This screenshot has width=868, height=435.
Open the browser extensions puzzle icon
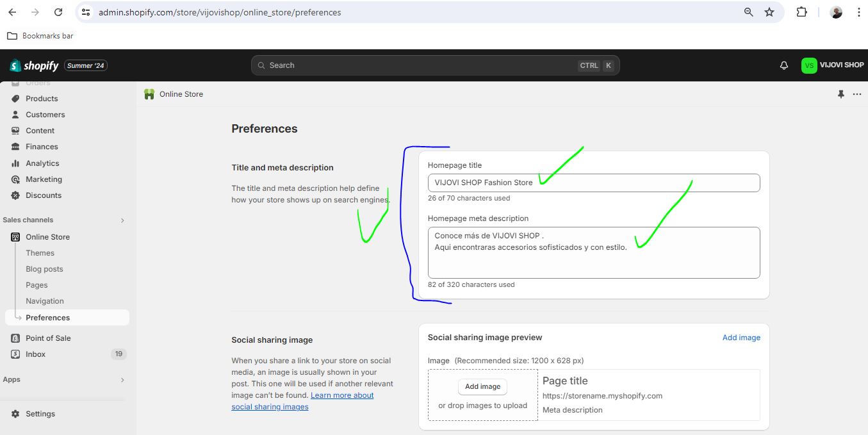801,12
